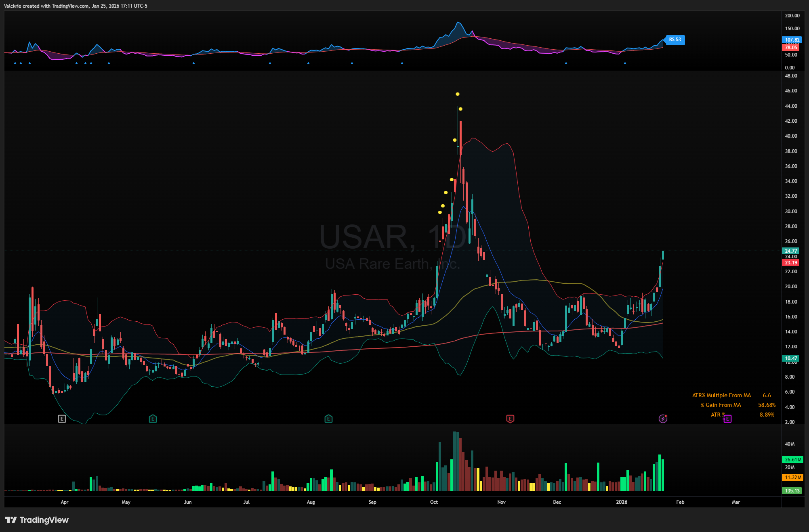The height and width of the screenshot is (532, 809).
Task: Open the green earnings E marker in August
Action: pyautogui.click(x=328, y=419)
